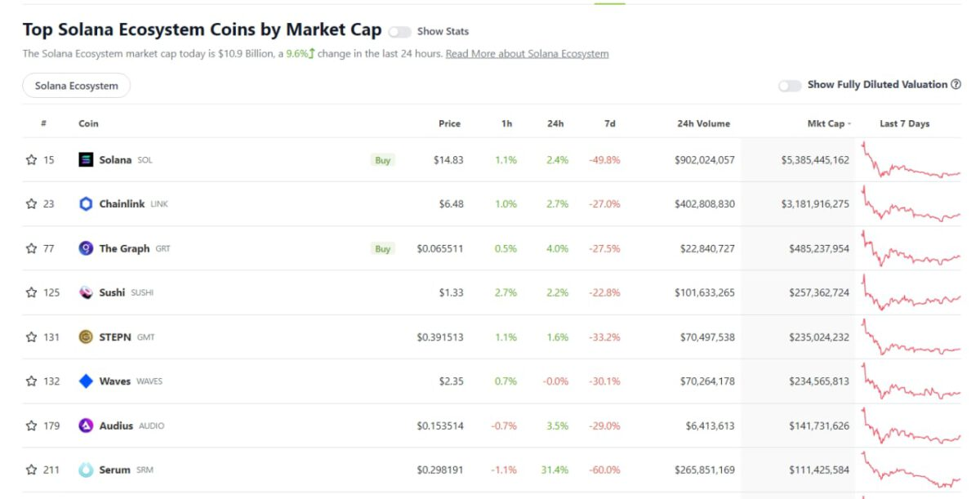Viewport: 980px width, 499px height.
Task: Enable the Show Stats toggle
Action: tap(399, 32)
